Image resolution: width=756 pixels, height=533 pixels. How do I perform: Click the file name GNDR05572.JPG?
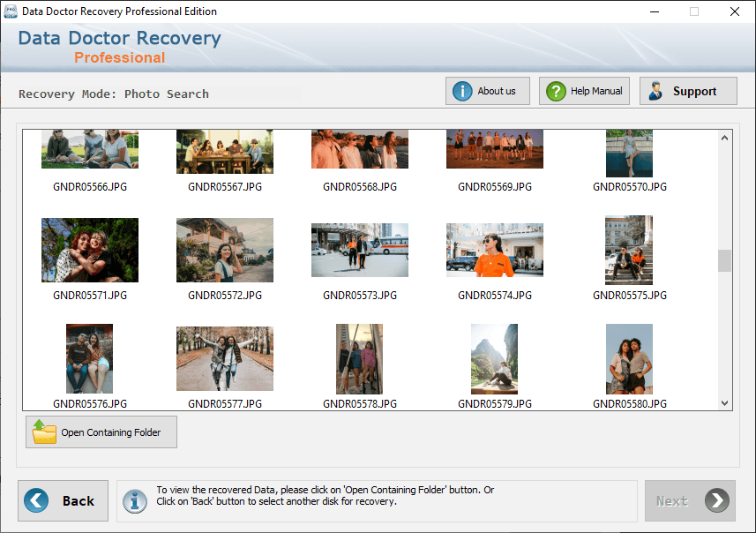pos(225,296)
